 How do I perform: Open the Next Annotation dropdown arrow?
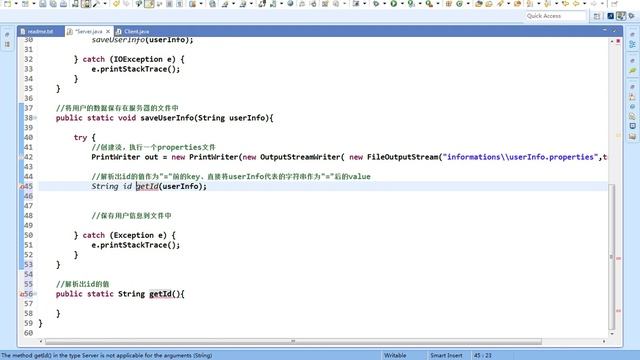point(539,4)
